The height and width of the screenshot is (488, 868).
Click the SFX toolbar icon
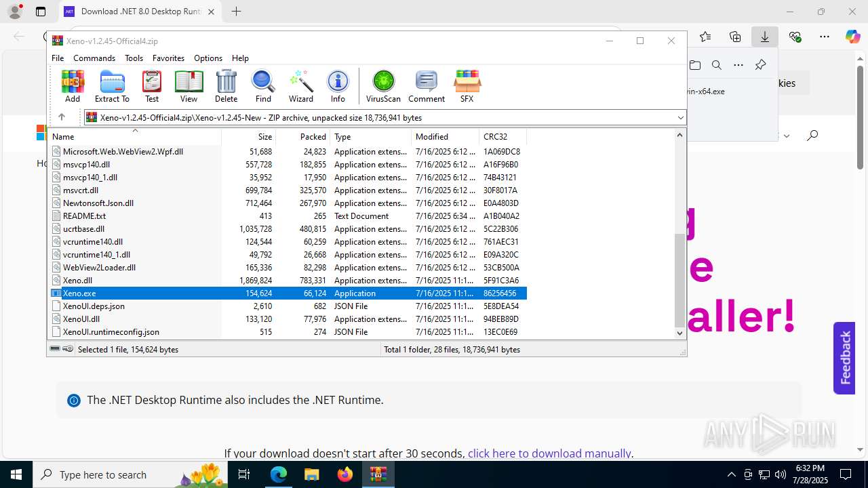pyautogui.click(x=467, y=86)
